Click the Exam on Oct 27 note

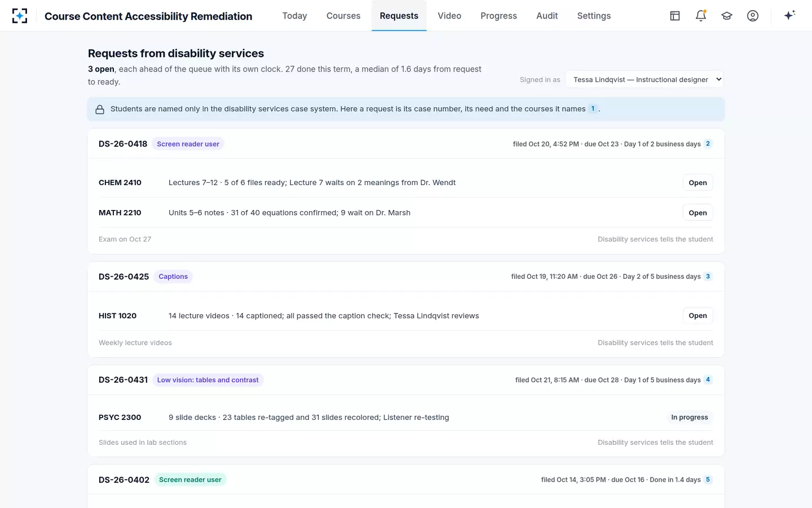tap(125, 239)
